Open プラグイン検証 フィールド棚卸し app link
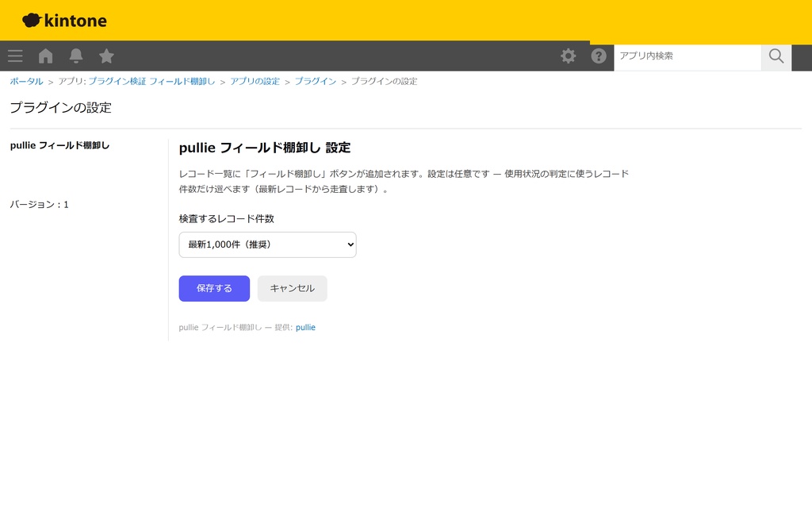Viewport: 812px width, 508px height. [x=151, y=82]
